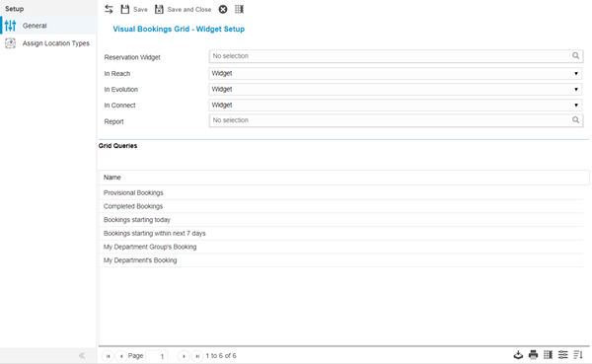Collapse sidebar with double chevron icon
This screenshot has height=364, width=592.
82,356
